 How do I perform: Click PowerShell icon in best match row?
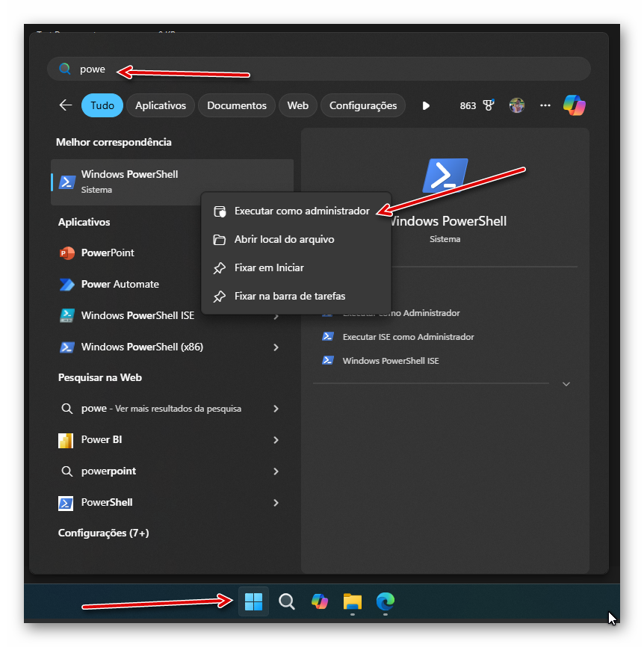(x=67, y=182)
